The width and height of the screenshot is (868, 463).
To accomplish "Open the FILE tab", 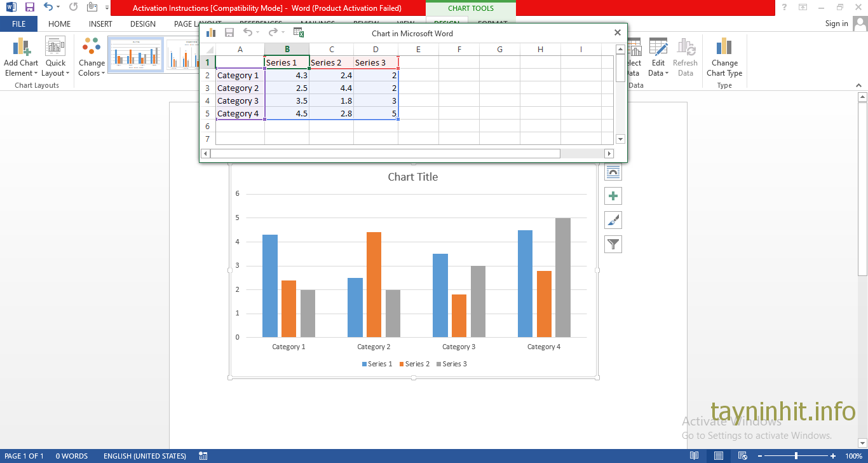I will click(x=18, y=24).
